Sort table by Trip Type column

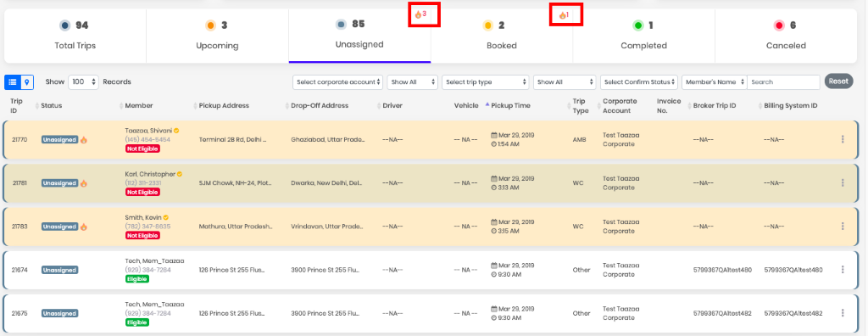point(579,105)
